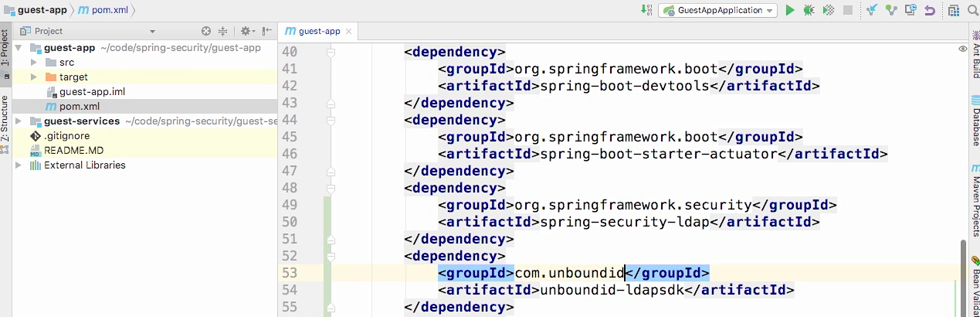Collapse the guest-app module tree node
Viewport: 980px width, 317px height.
19,48
